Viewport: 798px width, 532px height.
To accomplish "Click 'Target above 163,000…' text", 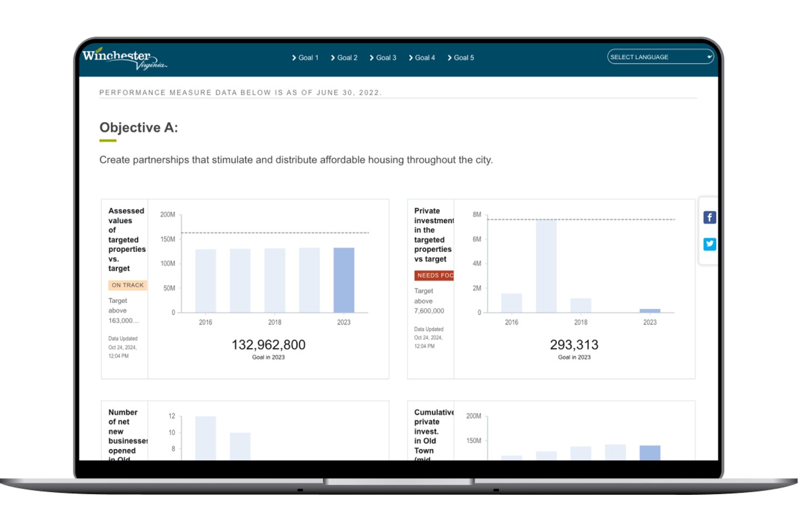I will (124, 310).
